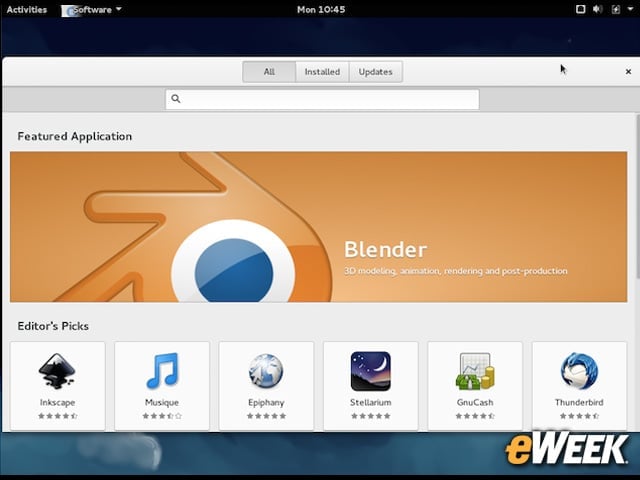Open the Stellarium night sky icon

click(371, 371)
